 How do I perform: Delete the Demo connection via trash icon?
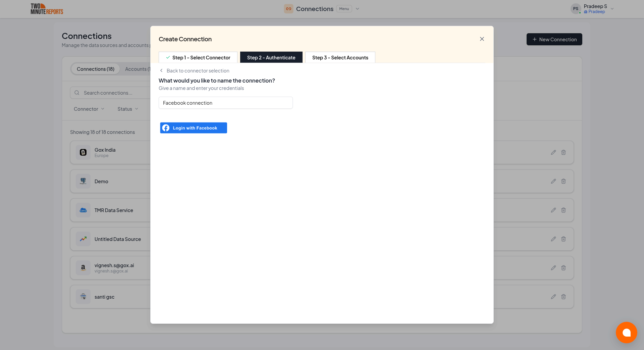coord(563,181)
